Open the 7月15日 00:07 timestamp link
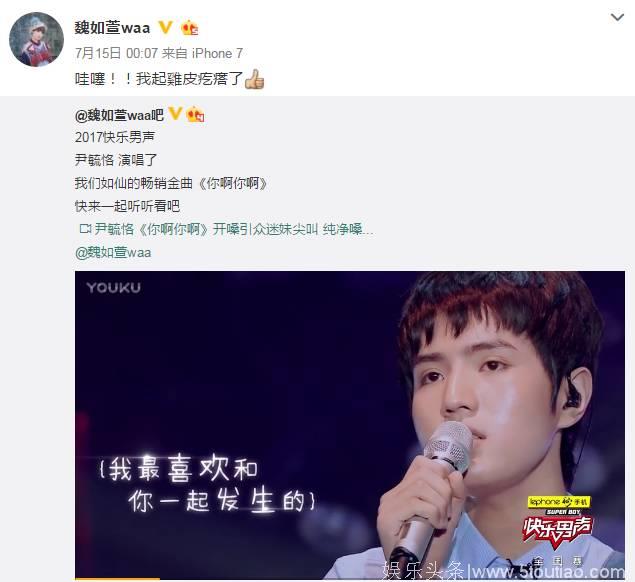Viewport: 635px width, 582px height. click(116, 53)
